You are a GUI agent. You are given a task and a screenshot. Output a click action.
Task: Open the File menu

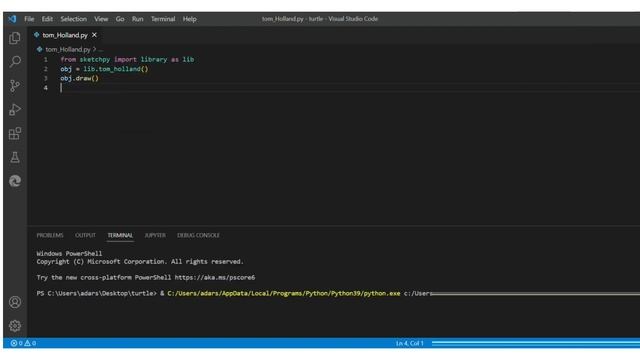tap(29, 19)
